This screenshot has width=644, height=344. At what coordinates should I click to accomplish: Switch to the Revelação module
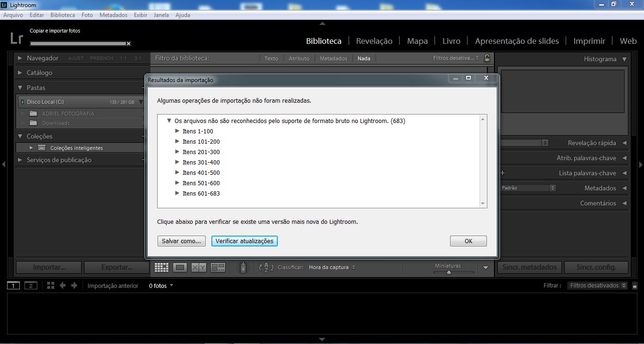pos(374,41)
